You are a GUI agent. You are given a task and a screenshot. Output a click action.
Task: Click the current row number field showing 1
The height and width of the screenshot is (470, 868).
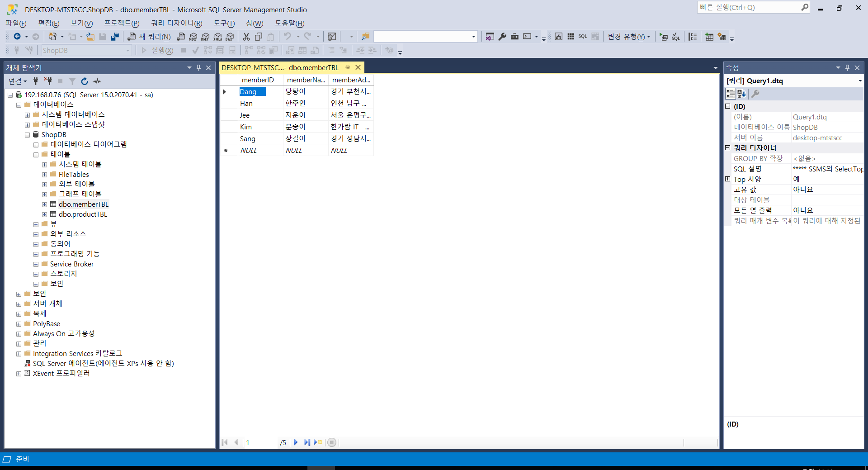pos(260,442)
